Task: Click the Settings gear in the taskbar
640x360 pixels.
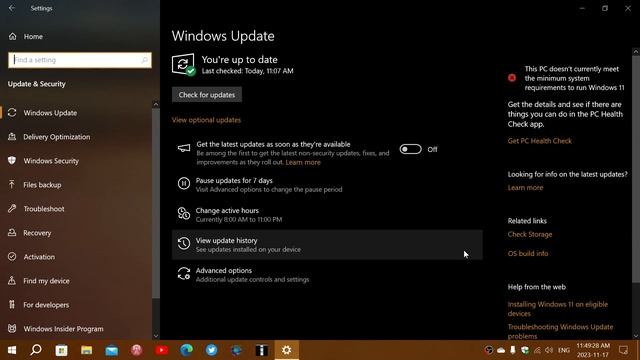Action: [x=287, y=350]
